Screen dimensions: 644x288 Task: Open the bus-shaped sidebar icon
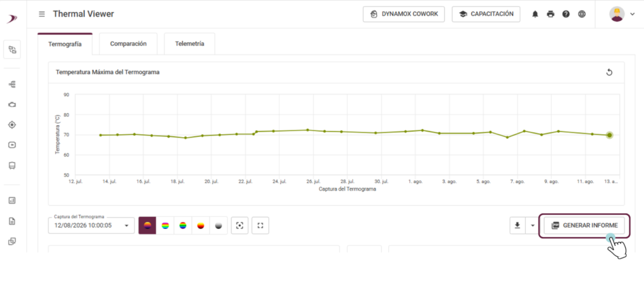(x=13, y=165)
